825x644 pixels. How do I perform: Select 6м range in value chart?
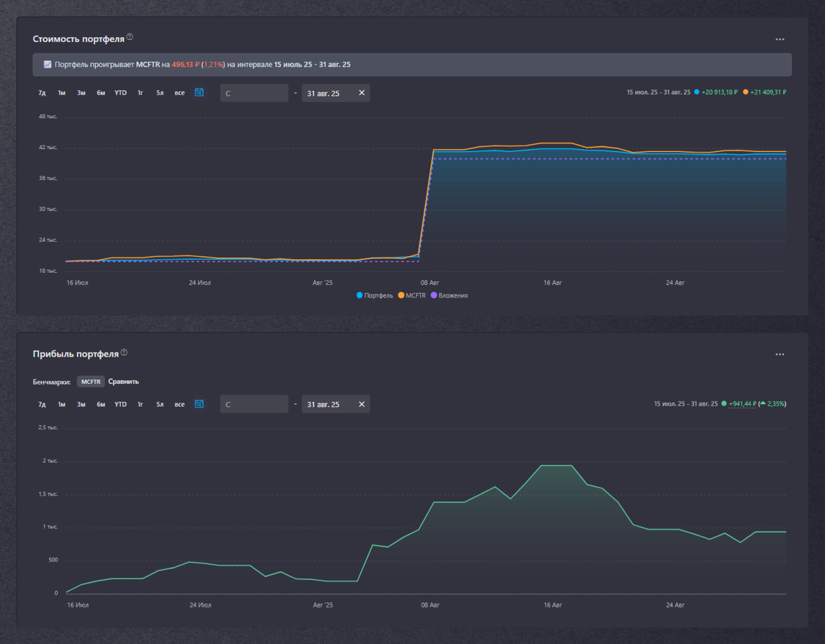(x=101, y=93)
